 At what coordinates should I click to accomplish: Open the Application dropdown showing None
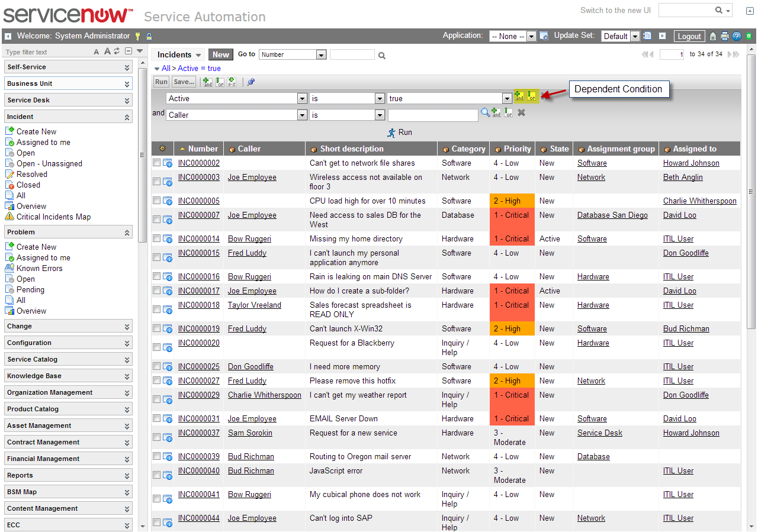click(x=513, y=36)
